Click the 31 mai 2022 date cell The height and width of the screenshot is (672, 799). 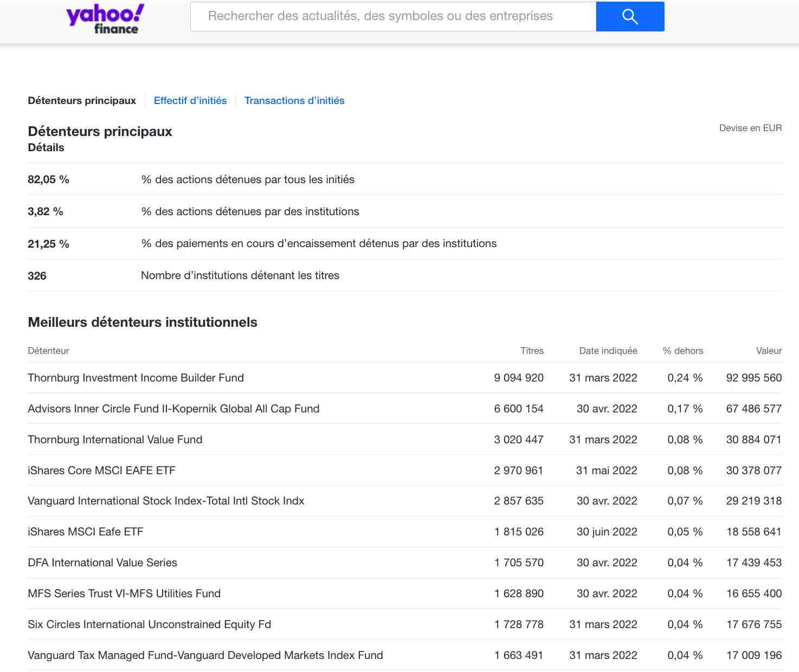coord(607,470)
